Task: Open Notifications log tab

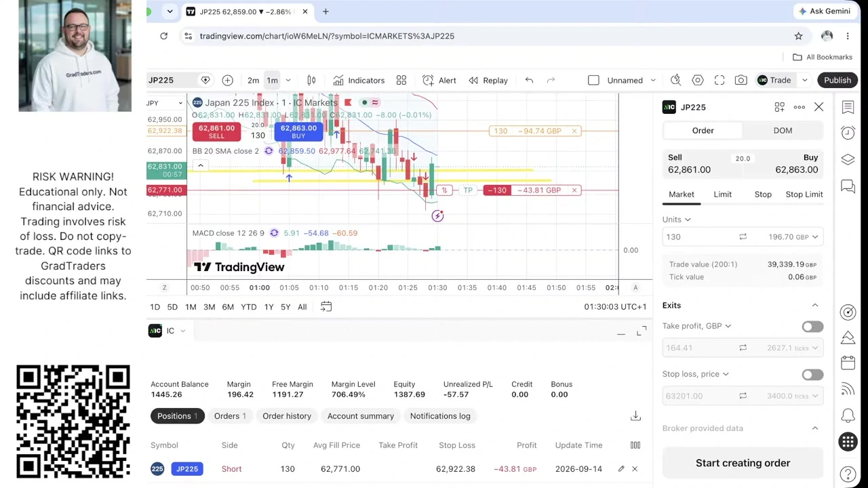Action: click(440, 416)
